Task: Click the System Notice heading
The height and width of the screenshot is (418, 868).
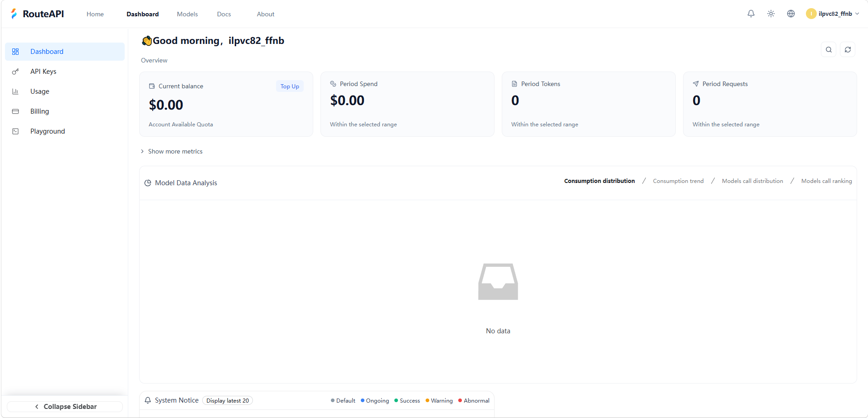Action: click(177, 400)
